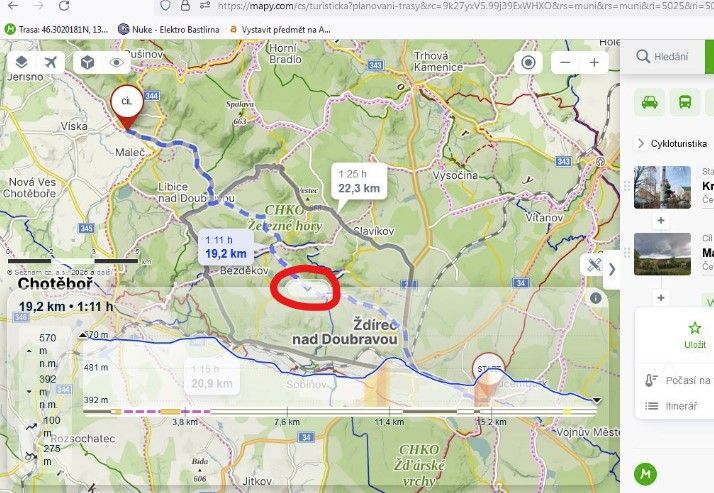Select alternative route 1:15 h 20,9 km
Screen dimensions: 714x493
click(x=212, y=377)
